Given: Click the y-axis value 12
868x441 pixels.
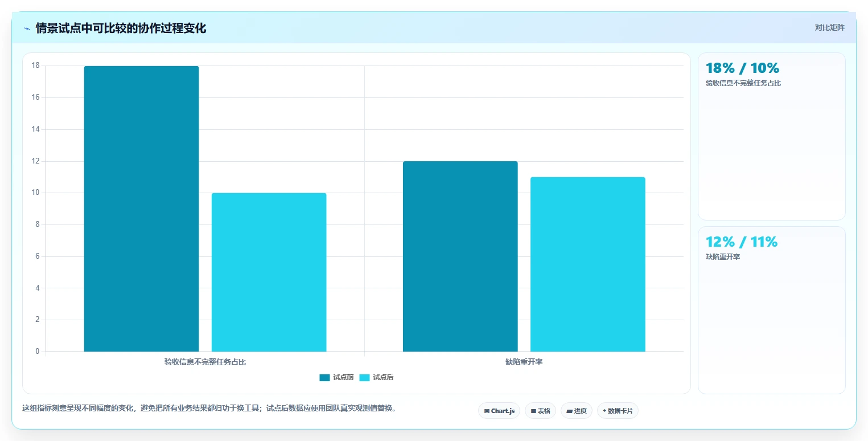Looking at the screenshot, I should point(36,161).
